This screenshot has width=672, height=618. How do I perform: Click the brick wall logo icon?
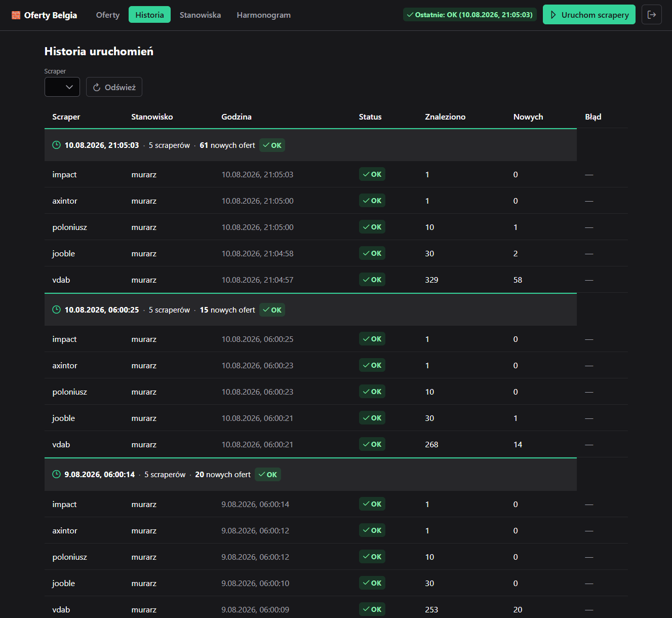[16, 15]
